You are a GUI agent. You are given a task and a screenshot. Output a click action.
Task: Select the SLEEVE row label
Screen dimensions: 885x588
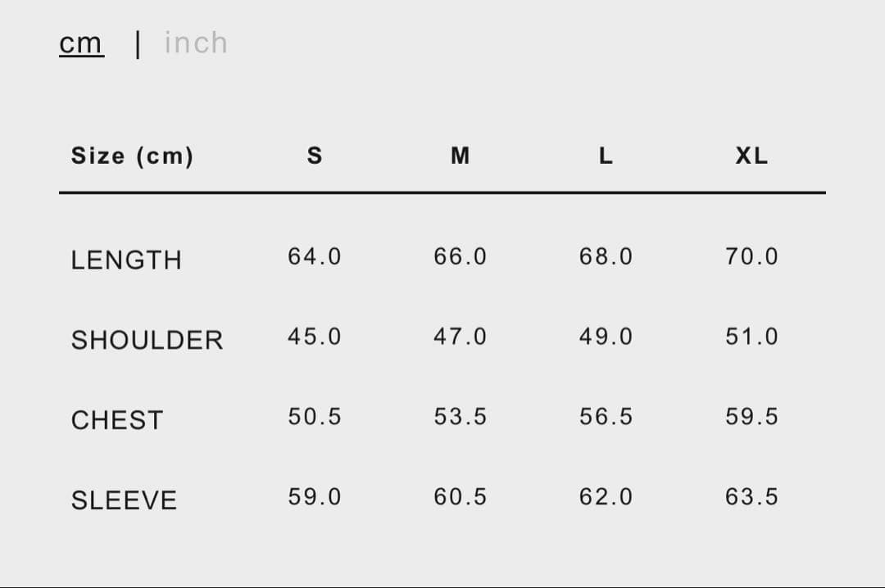coord(124,500)
